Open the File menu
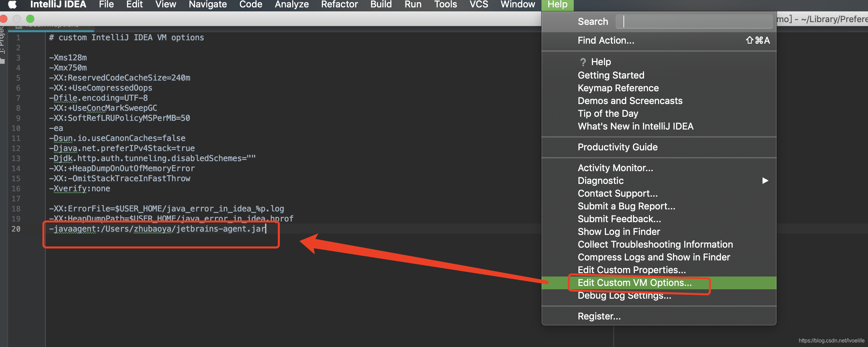 [106, 4]
